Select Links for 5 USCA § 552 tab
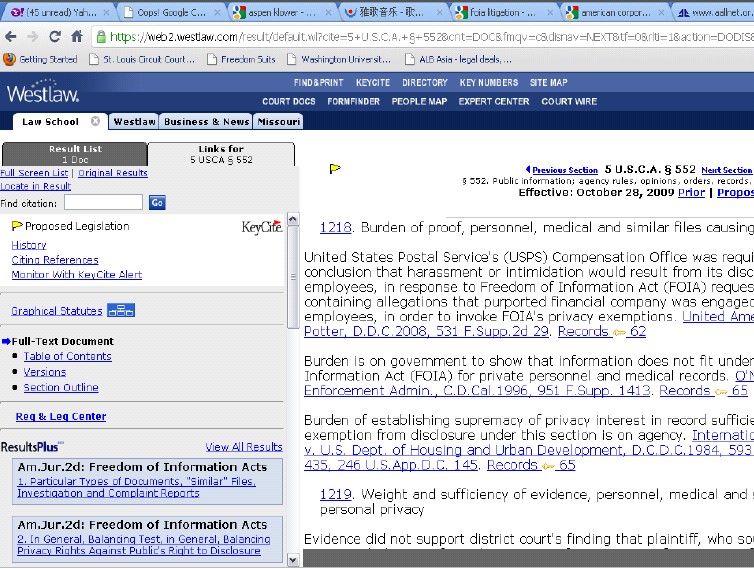 [x=221, y=154]
